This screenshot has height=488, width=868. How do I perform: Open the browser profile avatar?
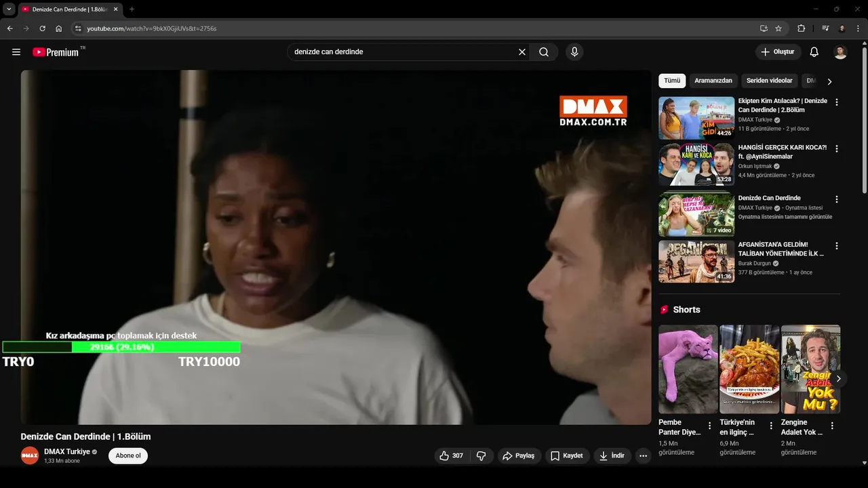pos(842,28)
